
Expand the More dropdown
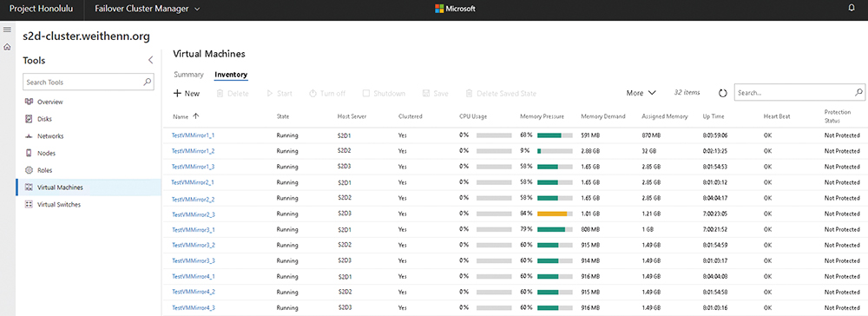click(x=641, y=93)
